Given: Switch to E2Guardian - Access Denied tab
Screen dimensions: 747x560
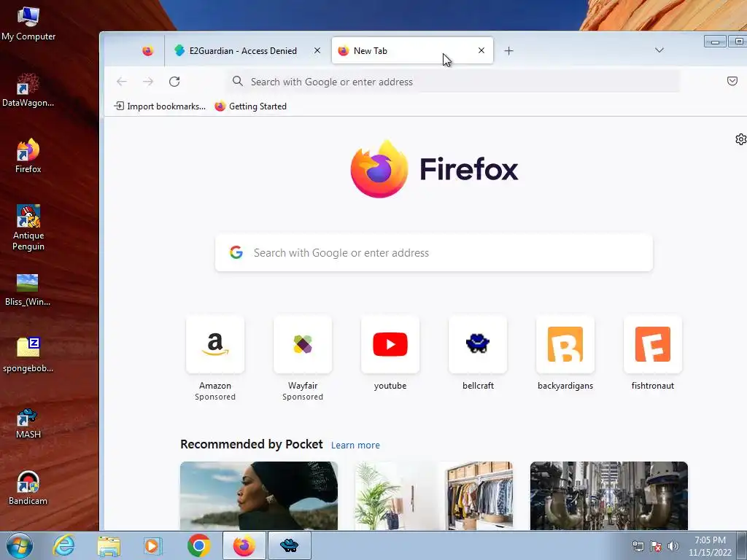Looking at the screenshot, I should 242,50.
